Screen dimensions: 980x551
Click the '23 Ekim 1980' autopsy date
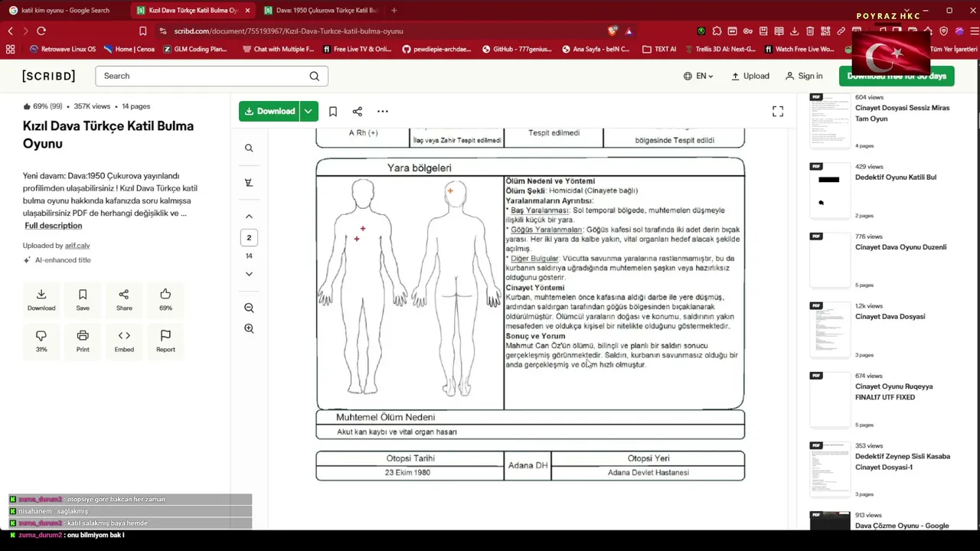click(x=407, y=472)
